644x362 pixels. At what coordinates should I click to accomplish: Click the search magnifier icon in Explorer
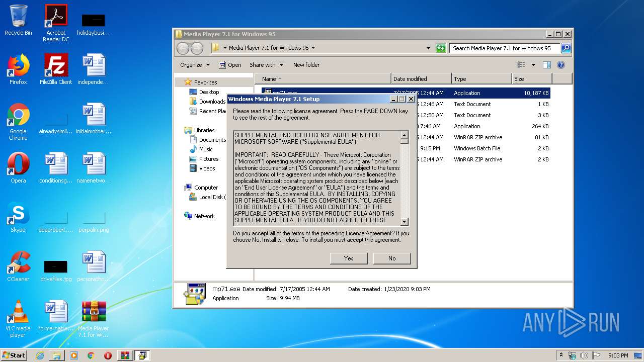(x=566, y=48)
